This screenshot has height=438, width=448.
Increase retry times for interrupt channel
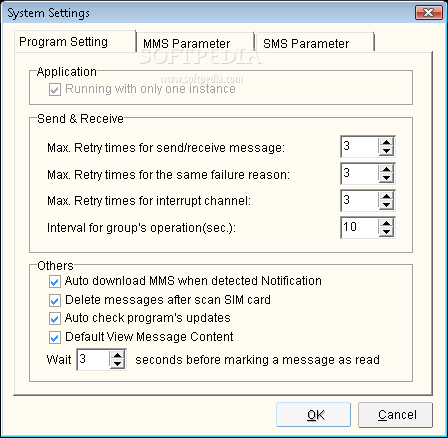386,196
